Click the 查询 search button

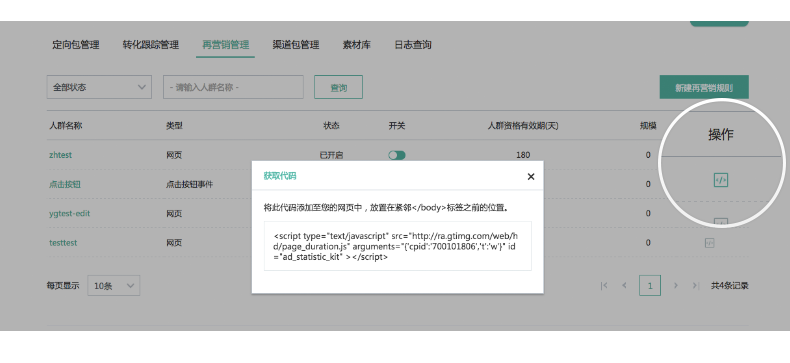tap(339, 87)
